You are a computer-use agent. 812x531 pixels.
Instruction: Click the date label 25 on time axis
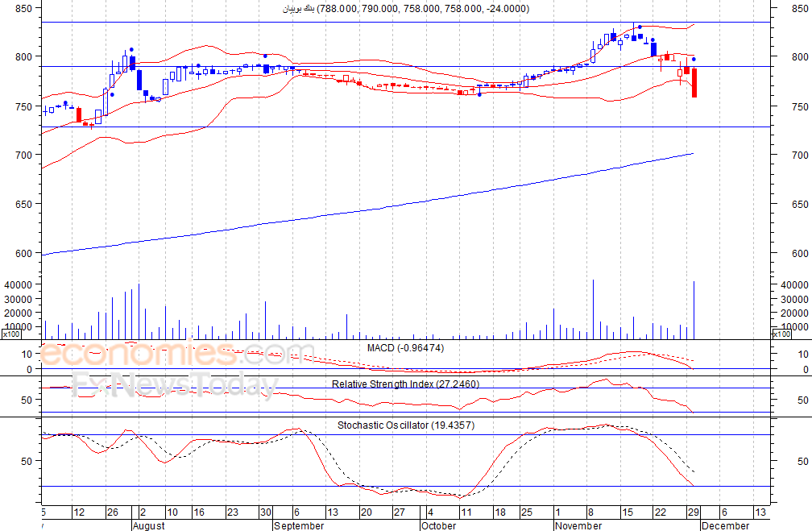[x=527, y=512]
